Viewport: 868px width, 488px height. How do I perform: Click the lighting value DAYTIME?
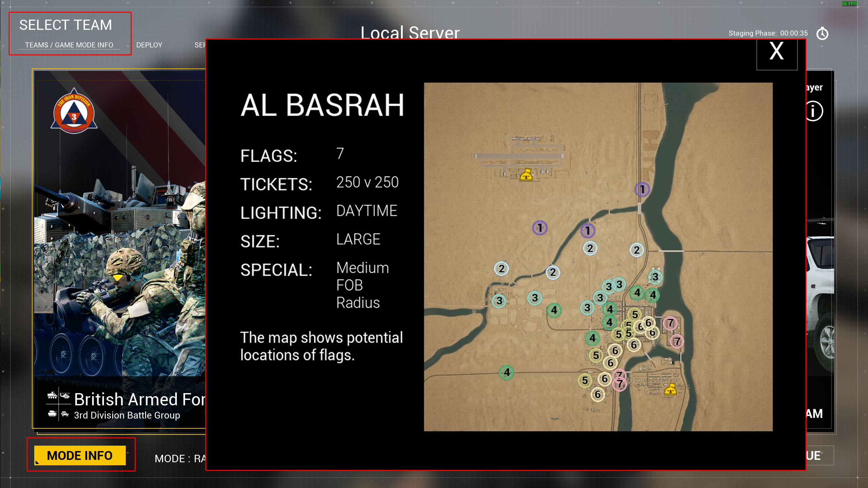click(367, 211)
